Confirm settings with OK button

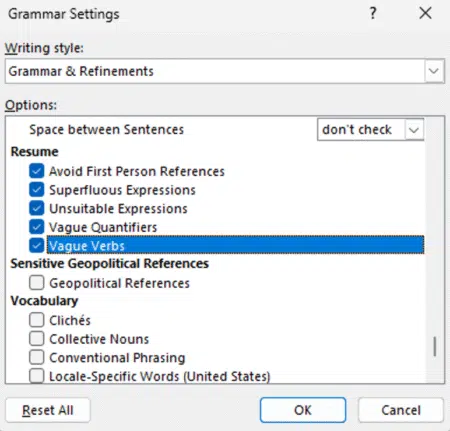[x=303, y=410]
